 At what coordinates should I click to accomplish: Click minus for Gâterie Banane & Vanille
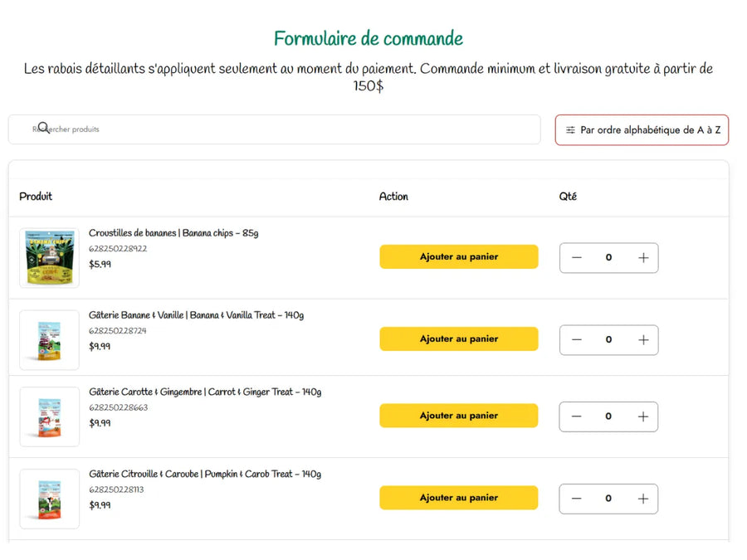coord(577,340)
